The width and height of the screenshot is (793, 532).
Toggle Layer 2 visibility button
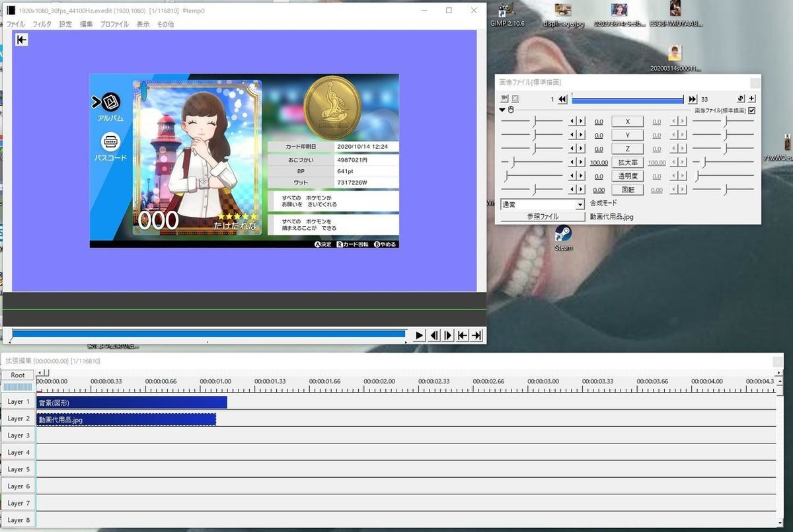click(19, 418)
